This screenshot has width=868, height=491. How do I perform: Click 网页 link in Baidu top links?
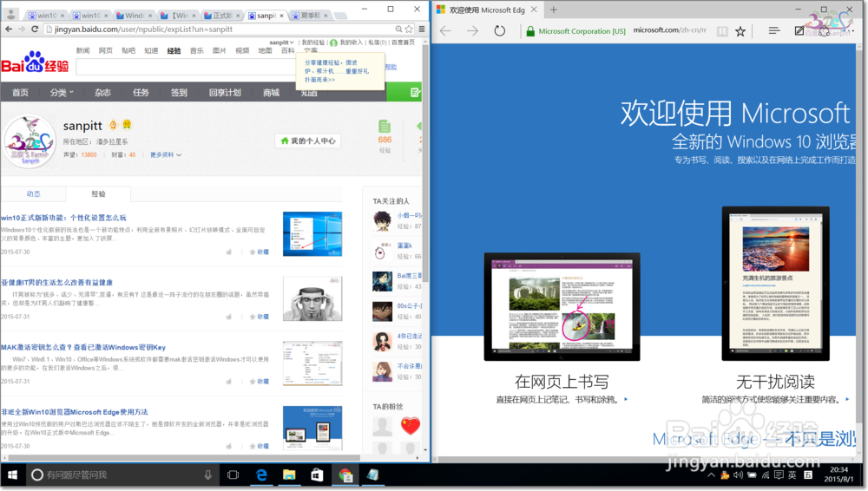click(106, 50)
